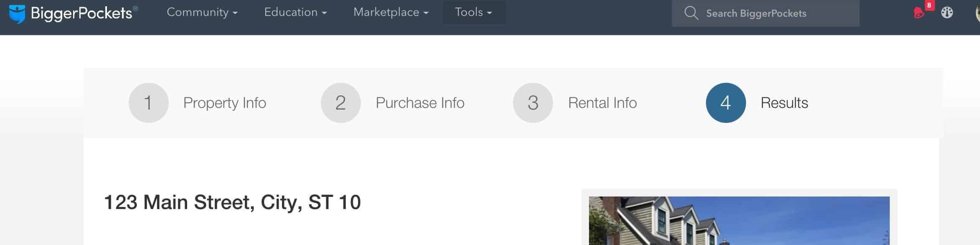Focus the Search BiggerPockets field
The height and width of the screenshot is (245, 980).
tap(765, 13)
